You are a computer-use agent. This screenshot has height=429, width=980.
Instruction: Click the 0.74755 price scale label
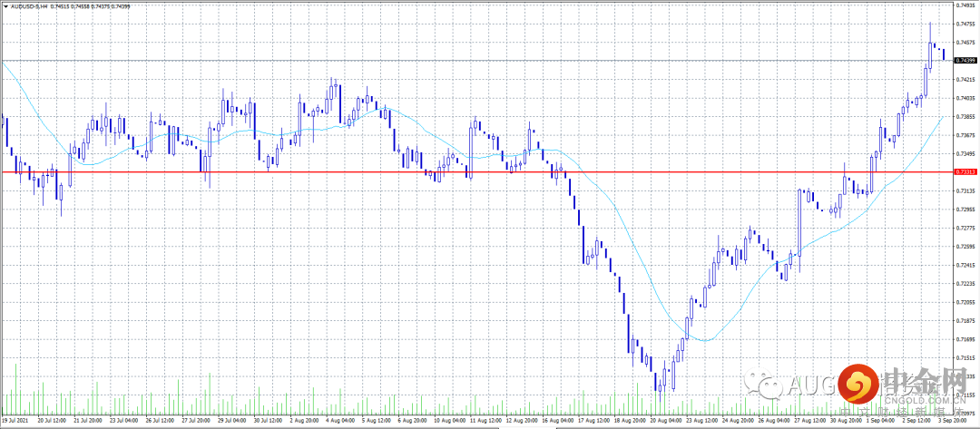(x=965, y=24)
